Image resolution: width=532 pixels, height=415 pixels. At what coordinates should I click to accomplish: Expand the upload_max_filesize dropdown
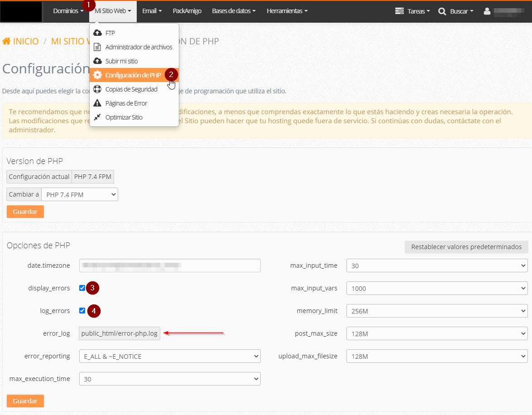tap(436, 357)
